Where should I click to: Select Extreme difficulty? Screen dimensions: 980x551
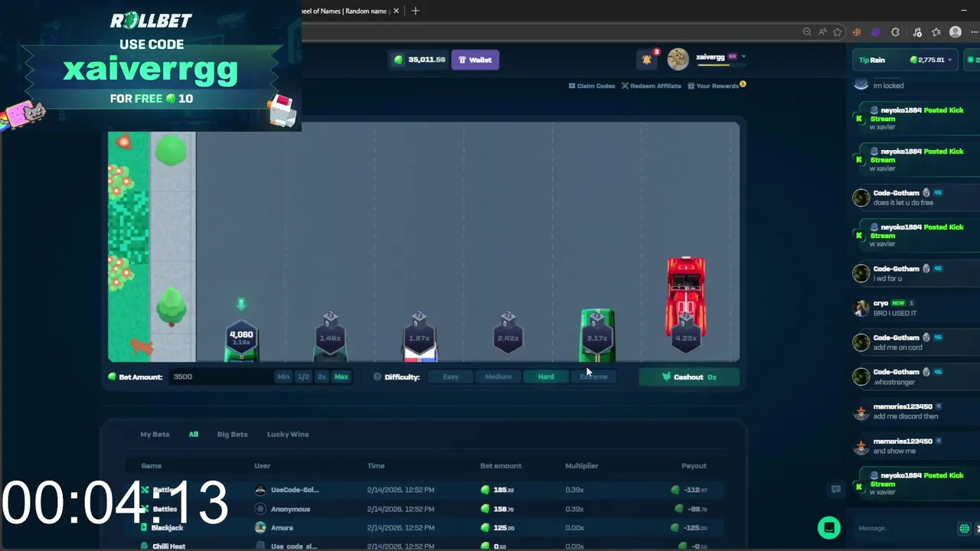pyautogui.click(x=593, y=377)
